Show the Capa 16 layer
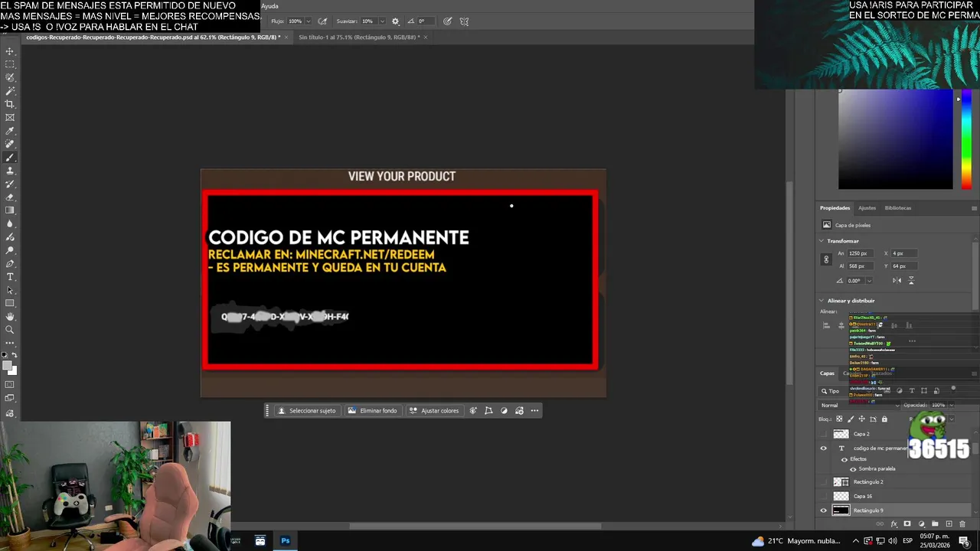The image size is (980, 551). (x=824, y=496)
